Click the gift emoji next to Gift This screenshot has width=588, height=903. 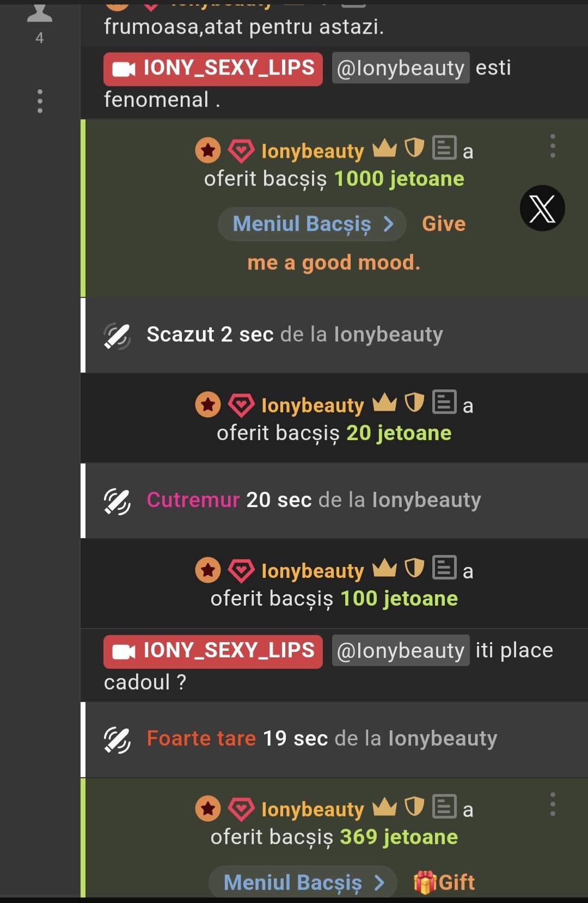425,882
